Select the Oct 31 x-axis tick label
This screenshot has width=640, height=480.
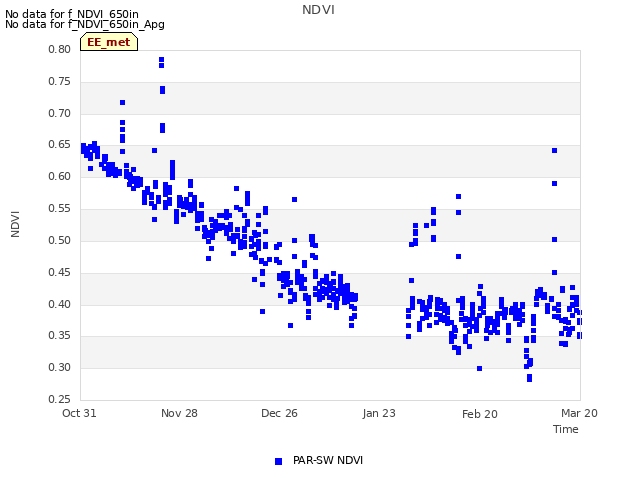pyautogui.click(x=79, y=413)
